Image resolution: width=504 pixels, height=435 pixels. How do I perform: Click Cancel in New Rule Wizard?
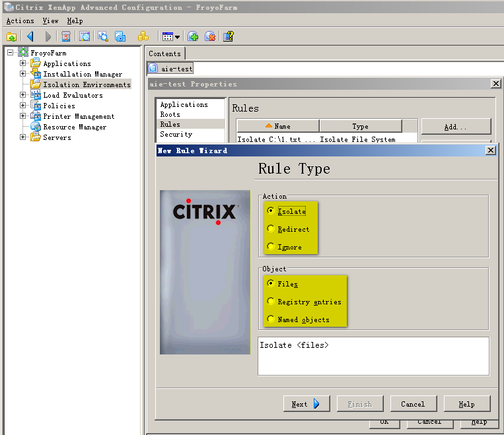pyautogui.click(x=414, y=404)
